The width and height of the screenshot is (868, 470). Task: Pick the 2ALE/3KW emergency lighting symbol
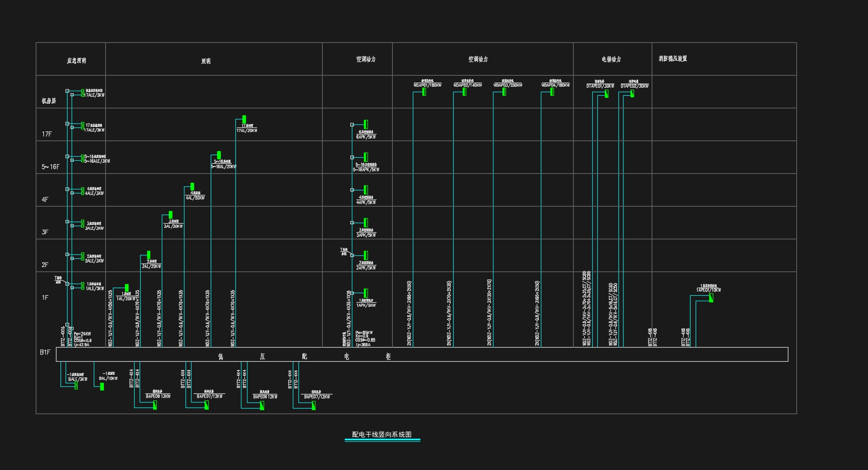point(83,256)
